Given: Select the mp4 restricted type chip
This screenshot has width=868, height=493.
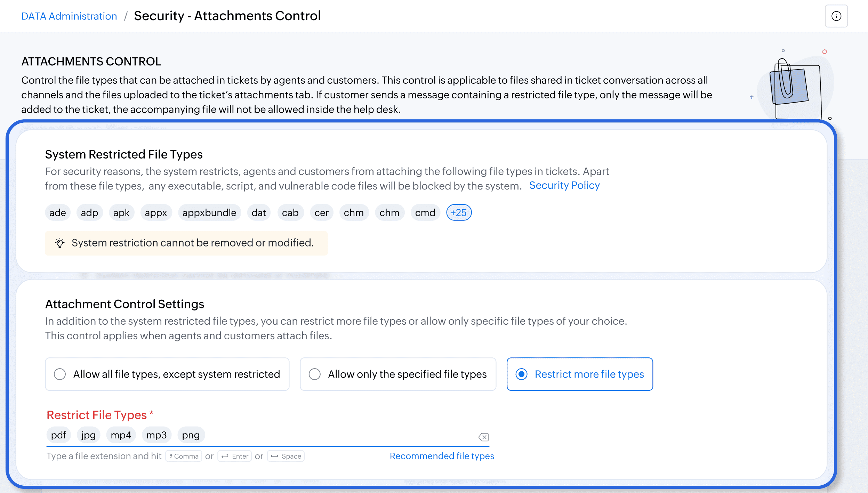Looking at the screenshot, I should [121, 435].
